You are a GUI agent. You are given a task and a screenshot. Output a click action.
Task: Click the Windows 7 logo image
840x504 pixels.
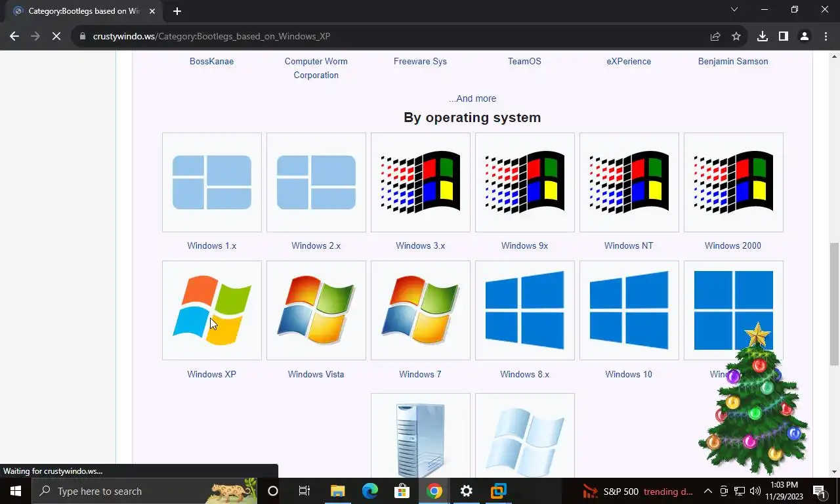[x=421, y=310]
